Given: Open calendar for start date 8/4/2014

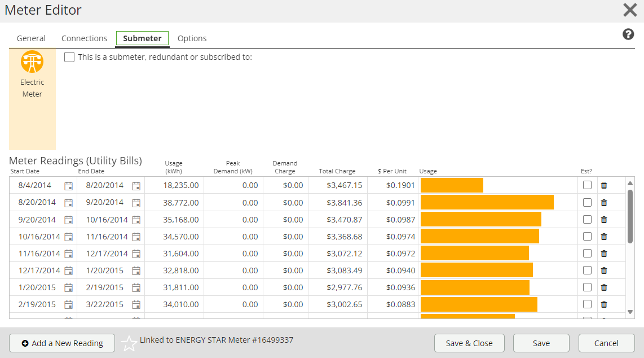Looking at the screenshot, I should pyautogui.click(x=68, y=186).
